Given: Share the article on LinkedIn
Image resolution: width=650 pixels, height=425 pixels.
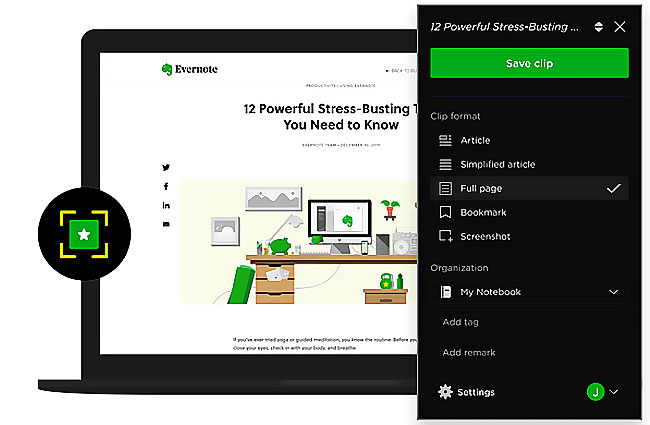Looking at the screenshot, I should click(x=166, y=205).
